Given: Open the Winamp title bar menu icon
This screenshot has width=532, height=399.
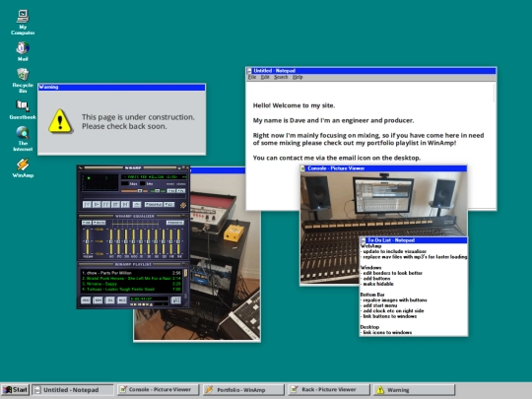Looking at the screenshot, I should [x=81, y=167].
